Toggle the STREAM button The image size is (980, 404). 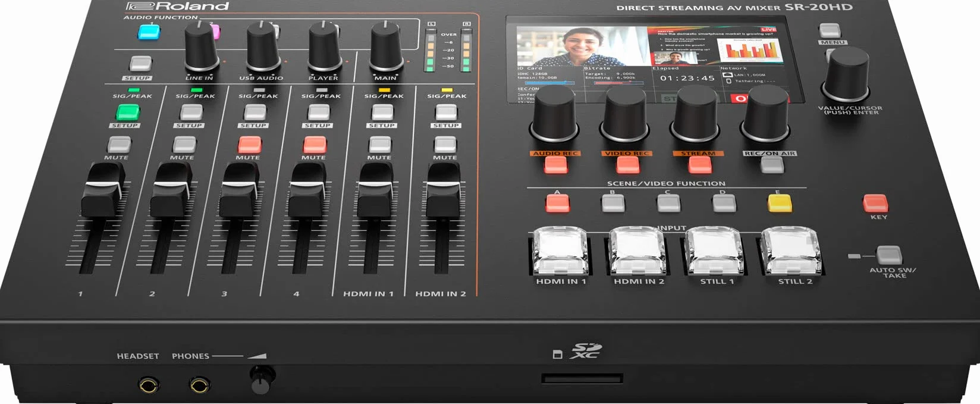point(700,165)
